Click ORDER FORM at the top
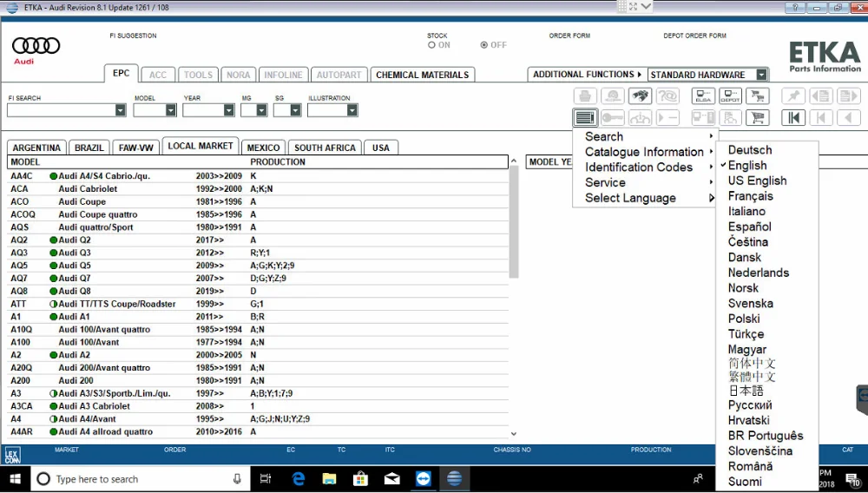The image size is (868, 493). coord(569,36)
